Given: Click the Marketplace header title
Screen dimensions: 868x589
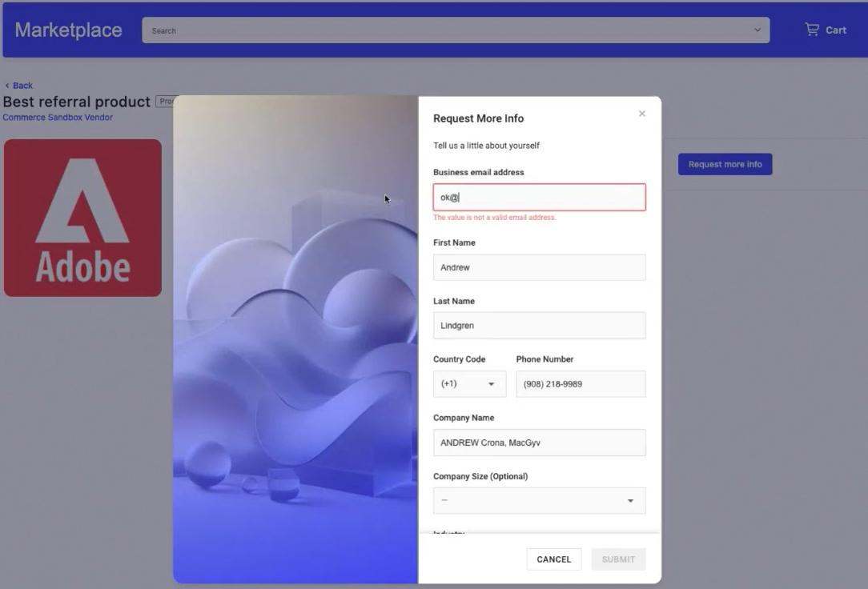Looking at the screenshot, I should [x=68, y=30].
